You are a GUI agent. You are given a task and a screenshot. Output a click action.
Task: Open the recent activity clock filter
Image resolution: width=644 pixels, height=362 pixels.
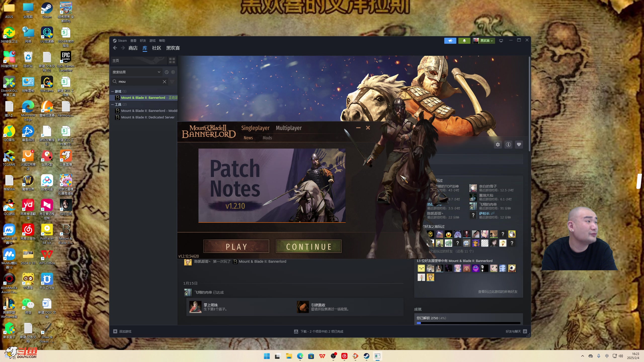point(167,72)
